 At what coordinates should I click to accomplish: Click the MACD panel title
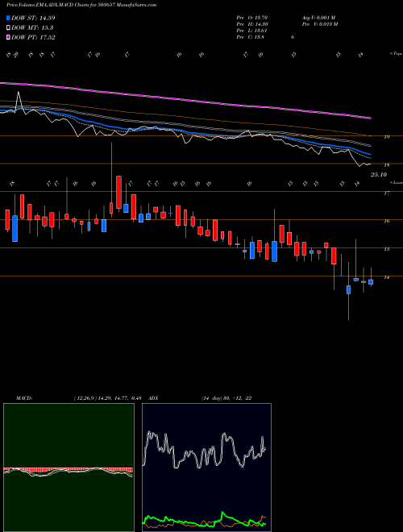(x=24, y=398)
